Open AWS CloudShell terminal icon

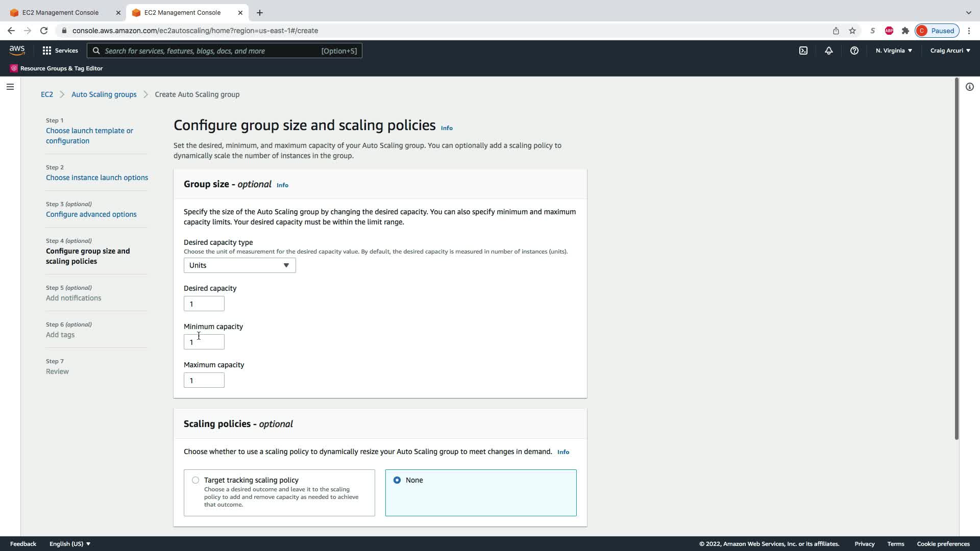click(803, 51)
